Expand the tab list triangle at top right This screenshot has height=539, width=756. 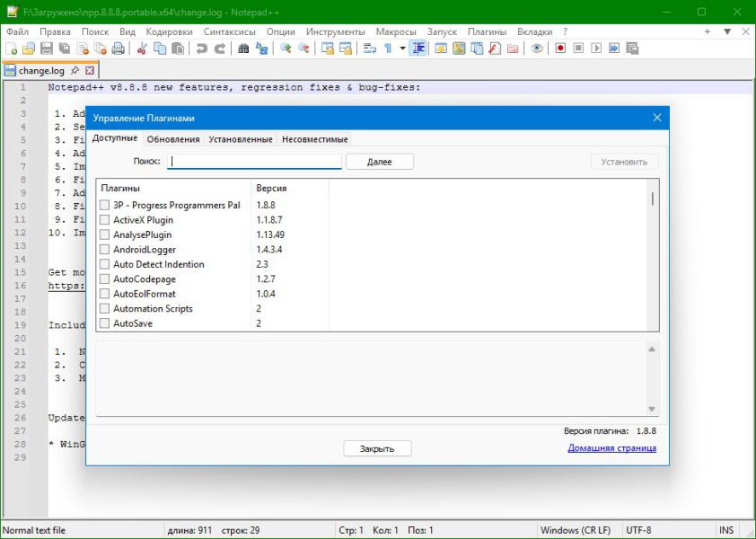[726, 31]
